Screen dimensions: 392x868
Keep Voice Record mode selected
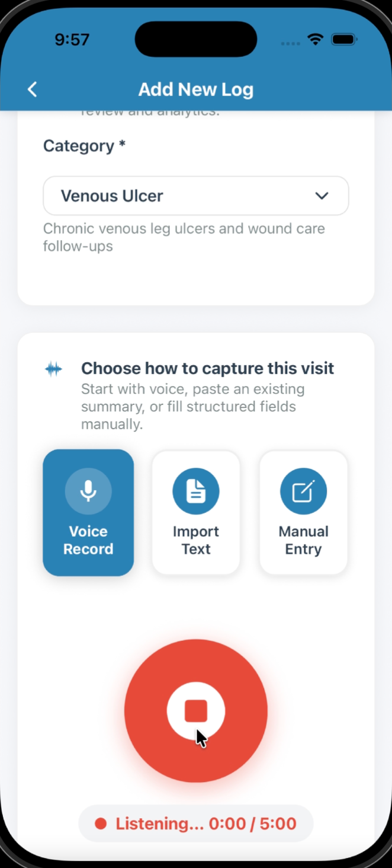tap(88, 513)
